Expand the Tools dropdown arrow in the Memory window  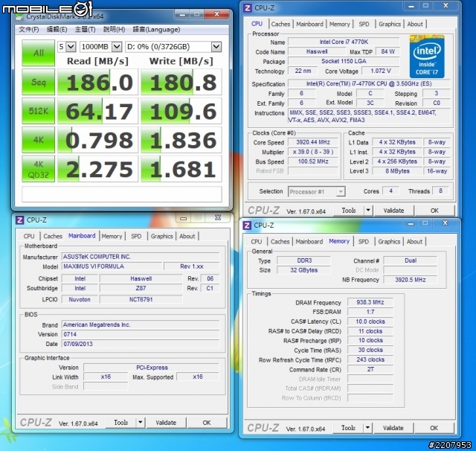point(367,428)
